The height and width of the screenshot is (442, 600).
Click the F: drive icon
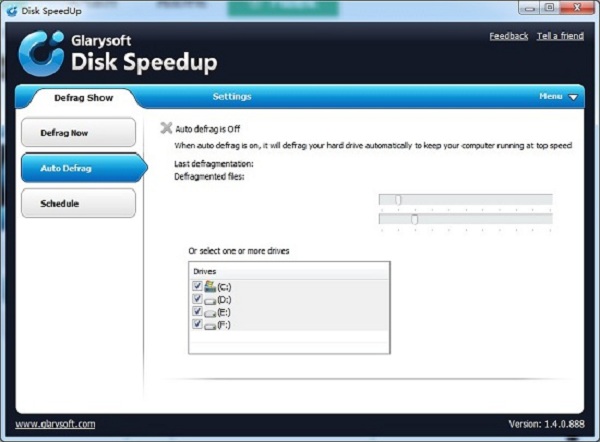(210, 326)
